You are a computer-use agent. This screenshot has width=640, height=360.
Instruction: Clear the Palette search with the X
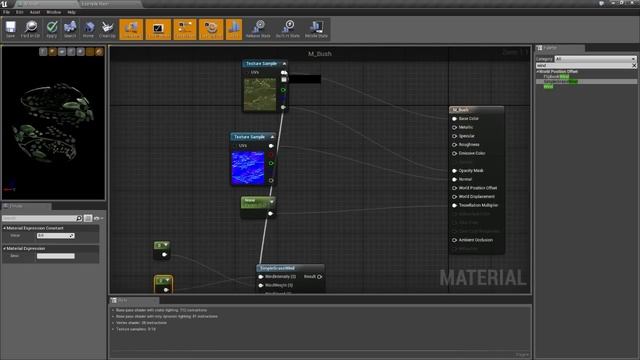(634, 65)
